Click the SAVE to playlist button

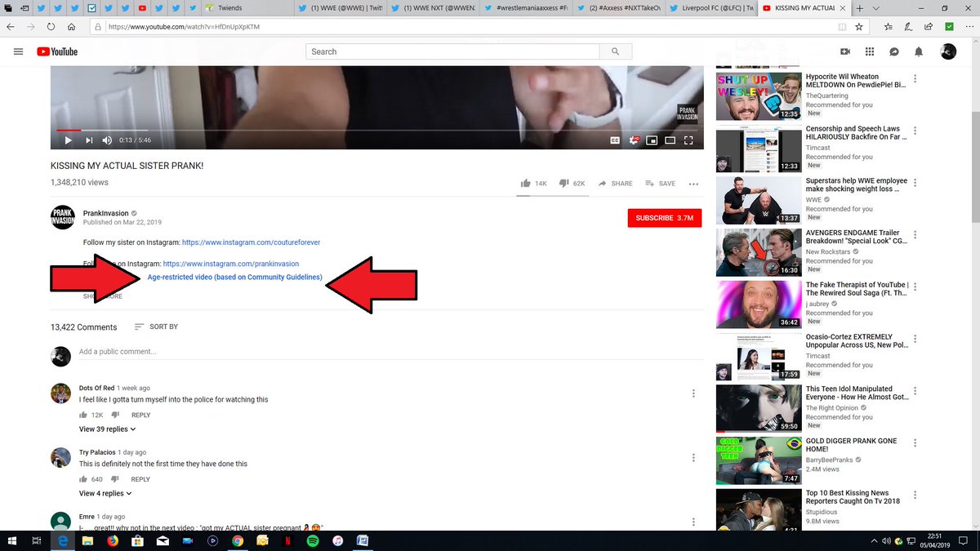(660, 184)
